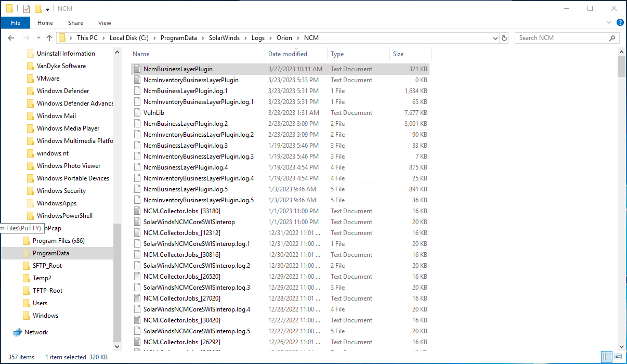Screen dimensions: 627x364
Task: Select NcmBusinessLayerPlugin.log.1 file icon
Action: click(x=137, y=91)
